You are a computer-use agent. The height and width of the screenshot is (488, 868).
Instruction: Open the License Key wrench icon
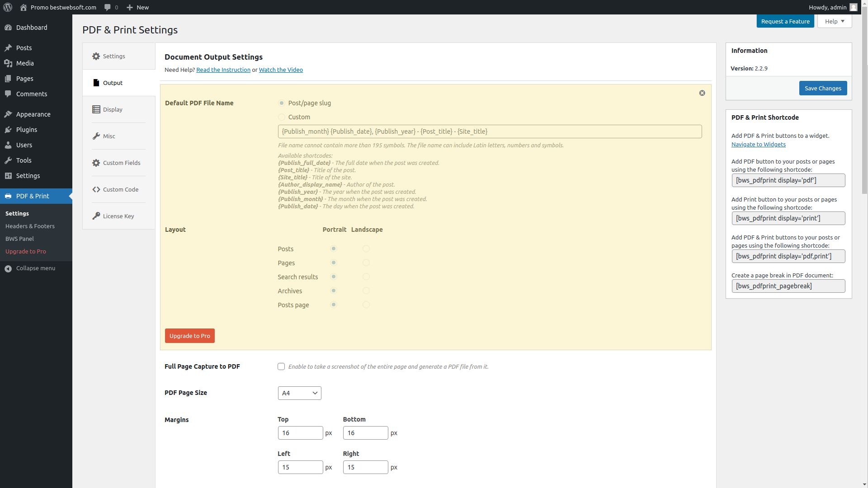click(96, 216)
